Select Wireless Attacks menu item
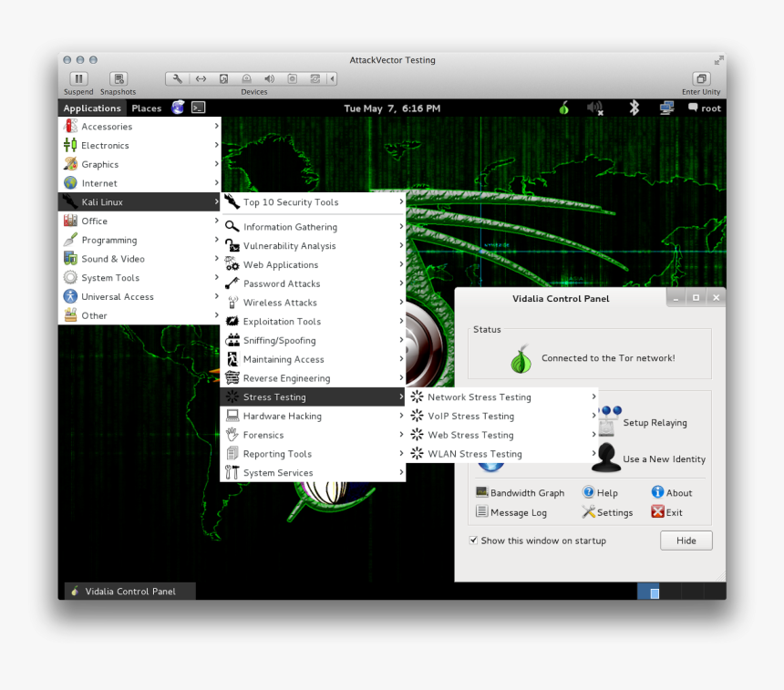This screenshot has height=690, width=784. [313, 302]
